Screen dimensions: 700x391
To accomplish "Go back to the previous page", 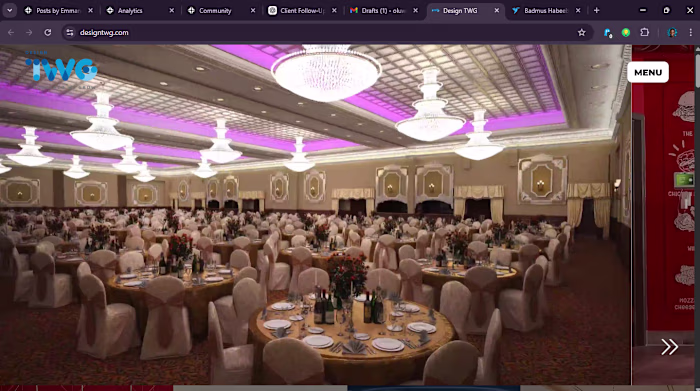I will point(11,33).
